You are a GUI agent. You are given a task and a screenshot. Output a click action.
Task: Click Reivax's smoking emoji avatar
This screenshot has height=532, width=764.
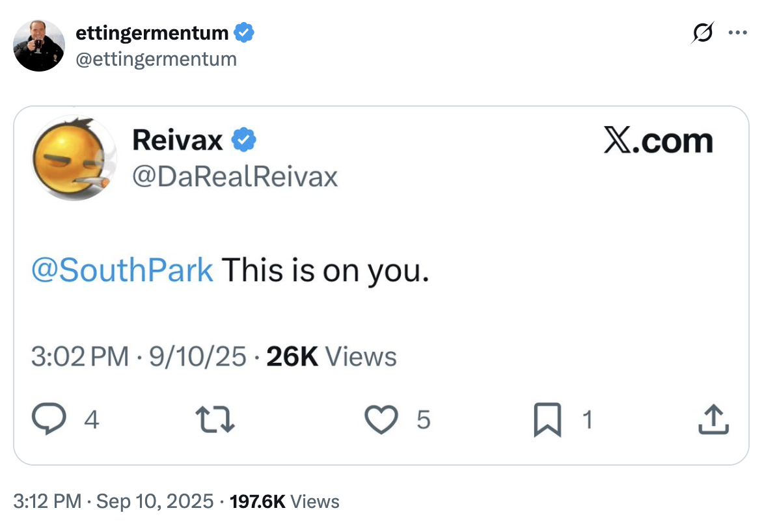71,158
